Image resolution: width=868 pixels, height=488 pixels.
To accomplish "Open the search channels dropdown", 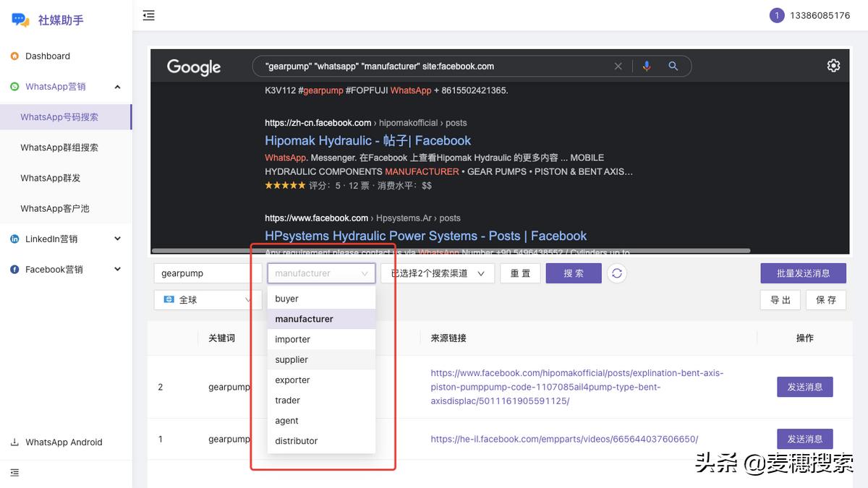I will (437, 273).
